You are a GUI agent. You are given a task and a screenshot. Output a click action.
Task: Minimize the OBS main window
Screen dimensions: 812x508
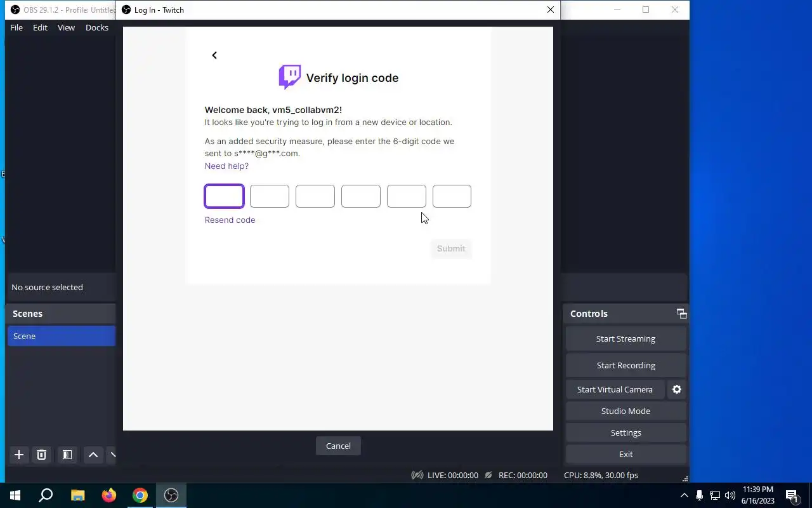(x=617, y=10)
